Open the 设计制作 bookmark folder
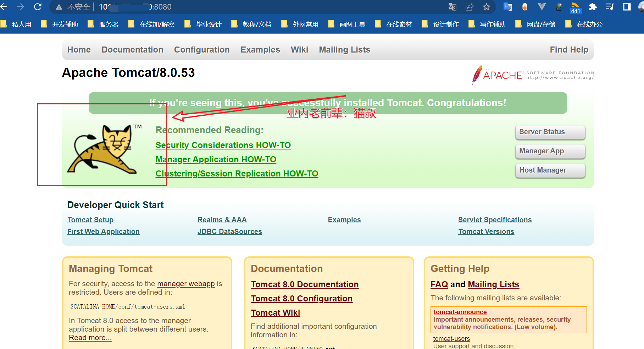This screenshot has height=349, width=644. coord(440,24)
